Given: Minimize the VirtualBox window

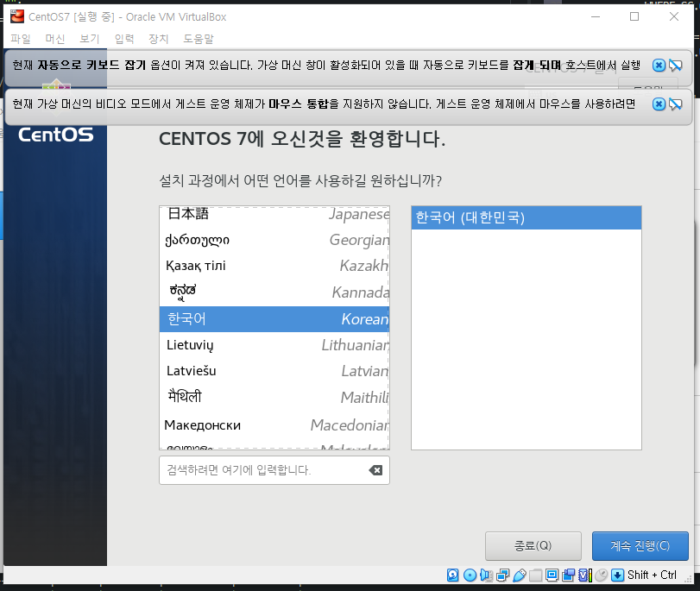Looking at the screenshot, I should 596,16.
